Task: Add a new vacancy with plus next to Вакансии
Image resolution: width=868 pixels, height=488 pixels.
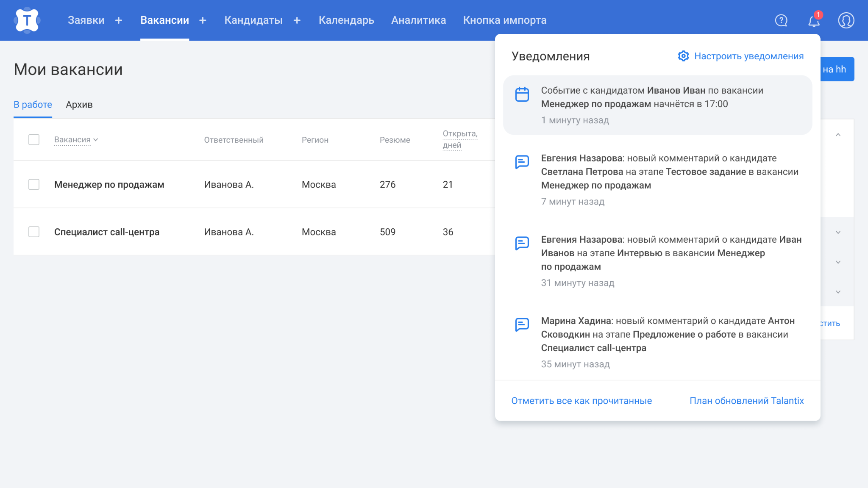Action: click(203, 20)
